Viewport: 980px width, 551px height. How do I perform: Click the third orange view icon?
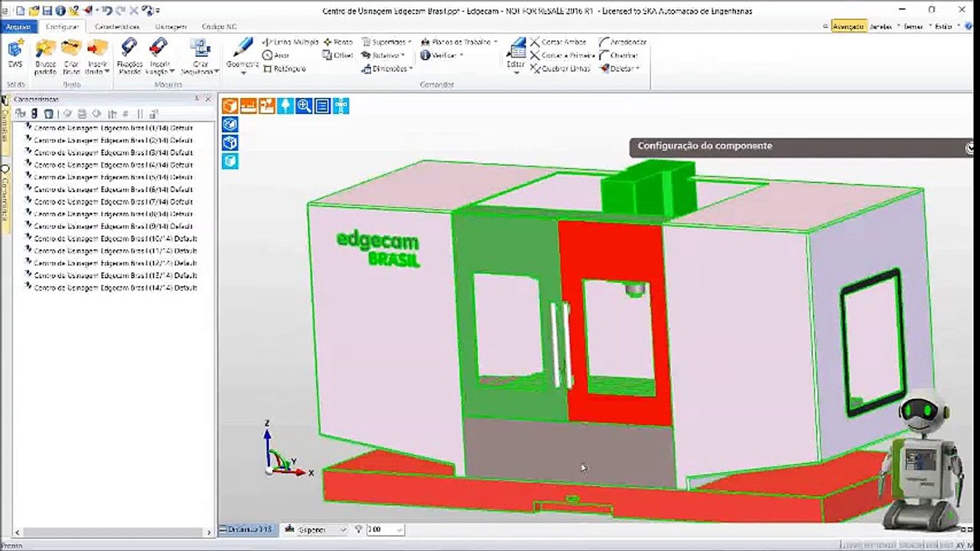266,106
